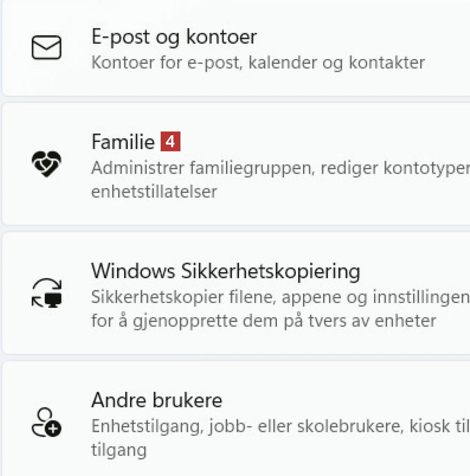Click the heart-shaped Familie icon

46,164
